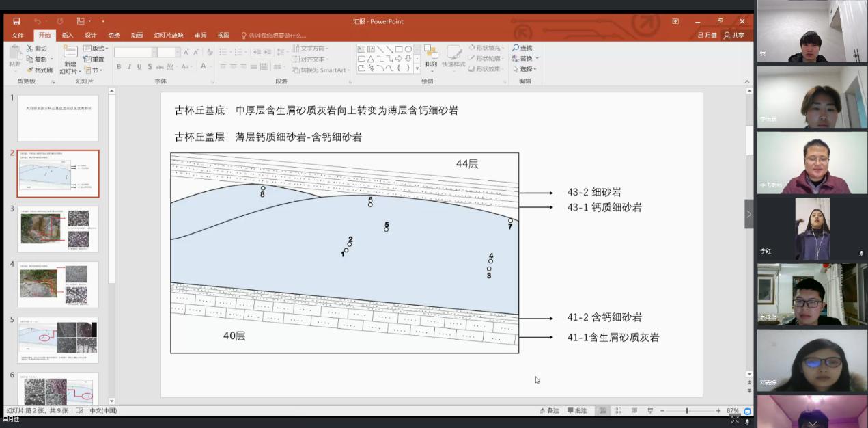This screenshot has width=868, height=428.
Task: Toggle Italic text formatting
Action: pyautogui.click(x=129, y=66)
